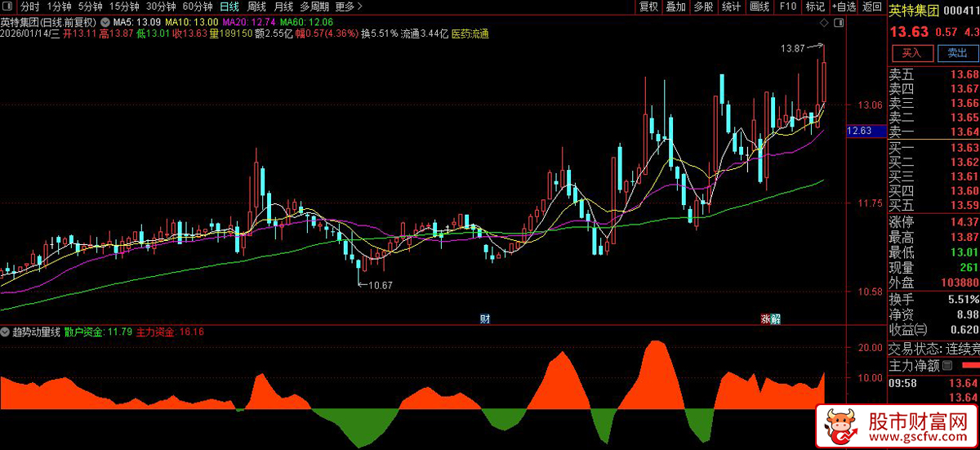Screen dimensions: 980x450
Task: Switch to the 分时 intraday view
Action: tap(29, 7)
